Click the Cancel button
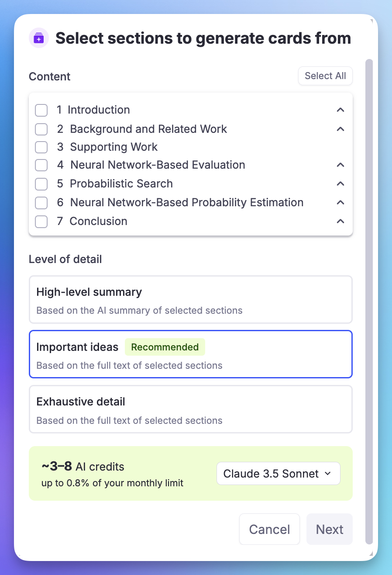392x575 pixels. click(269, 529)
